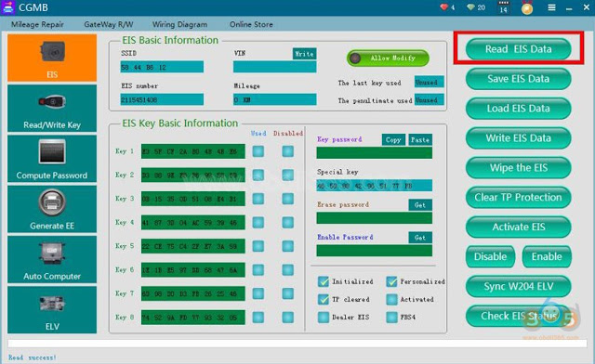Uncheck the TP cleared checkbox
The height and width of the screenshot is (364, 595).
pos(324,300)
